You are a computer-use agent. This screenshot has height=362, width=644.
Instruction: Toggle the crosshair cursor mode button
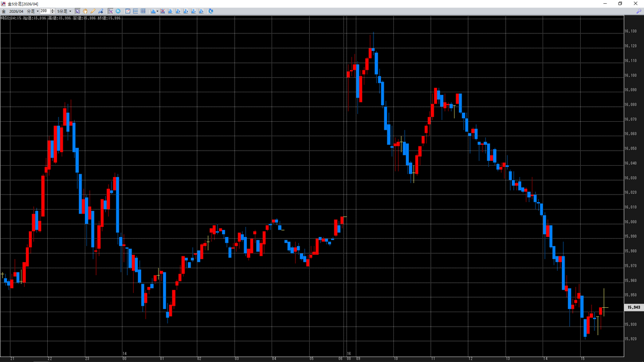(111, 11)
